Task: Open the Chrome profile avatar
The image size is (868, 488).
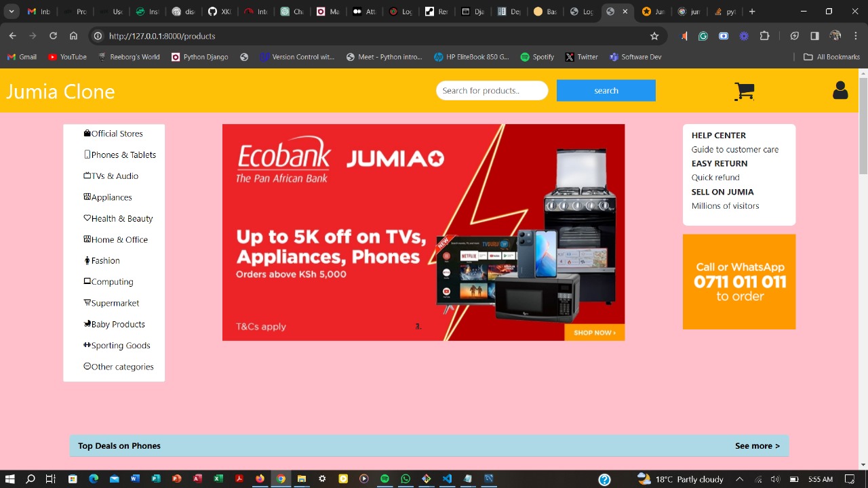Action: click(835, 36)
